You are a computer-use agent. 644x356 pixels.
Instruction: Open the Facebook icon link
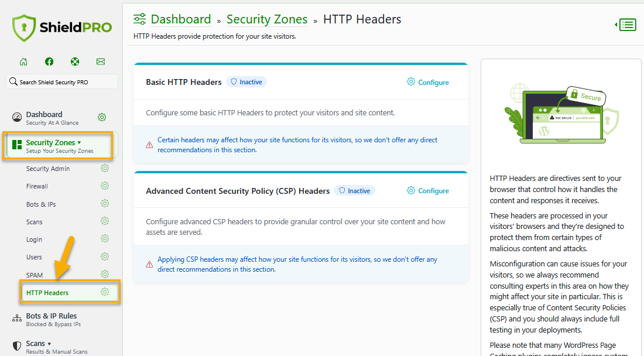pos(49,61)
